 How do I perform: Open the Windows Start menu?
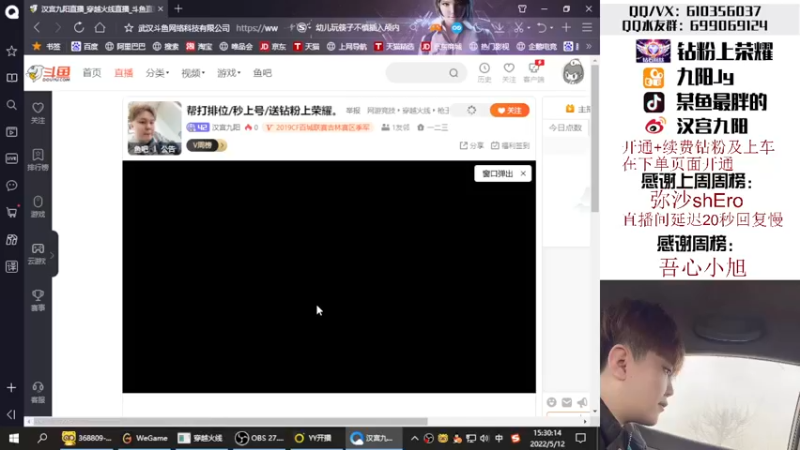point(14,438)
